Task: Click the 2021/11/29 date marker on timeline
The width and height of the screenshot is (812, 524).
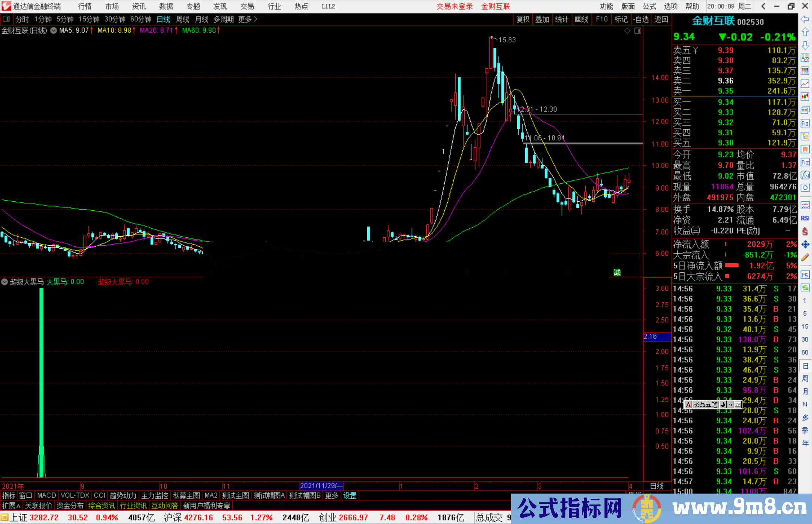Action: (x=321, y=486)
